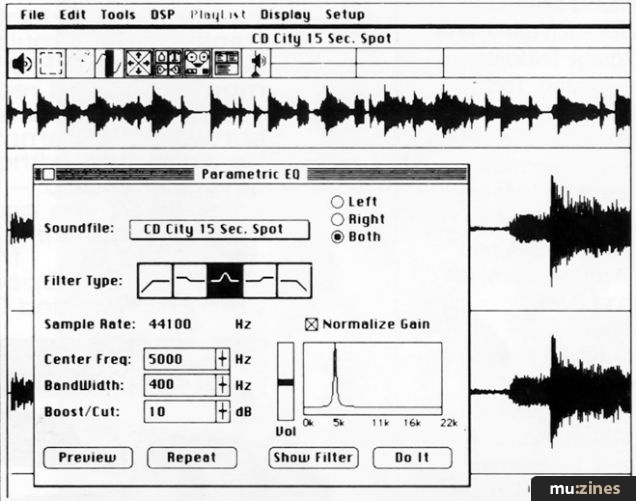Image resolution: width=636 pixels, height=501 pixels.
Task: Click the tape reel face icon
Action: click(198, 63)
